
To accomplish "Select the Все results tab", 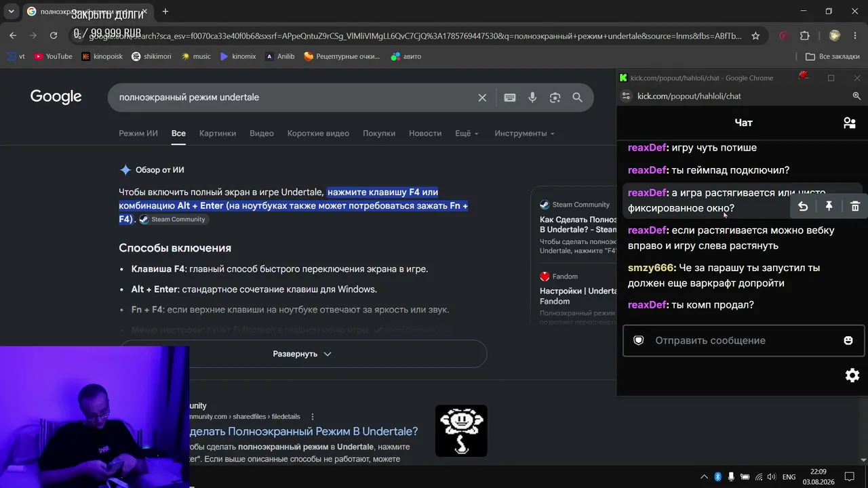I will click(178, 134).
